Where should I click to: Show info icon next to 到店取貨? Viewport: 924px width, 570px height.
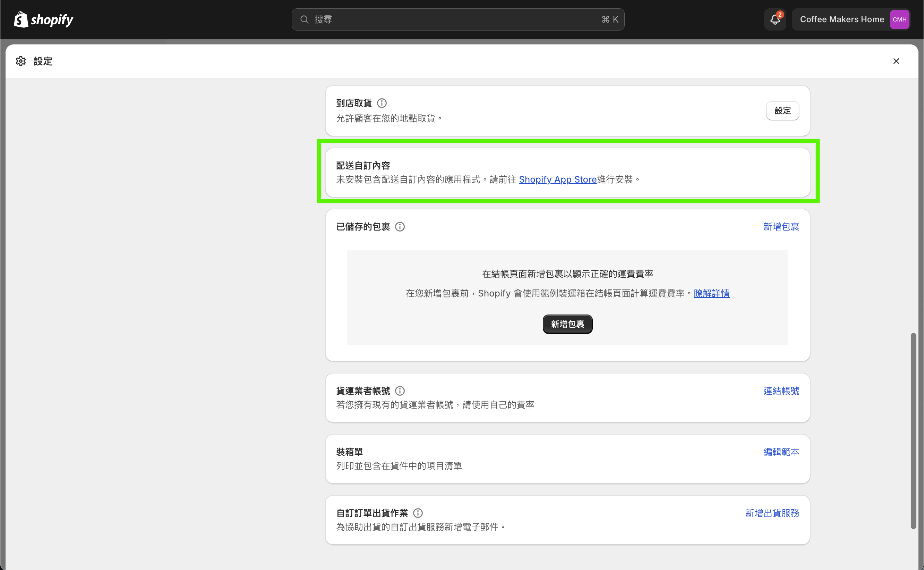point(382,103)
